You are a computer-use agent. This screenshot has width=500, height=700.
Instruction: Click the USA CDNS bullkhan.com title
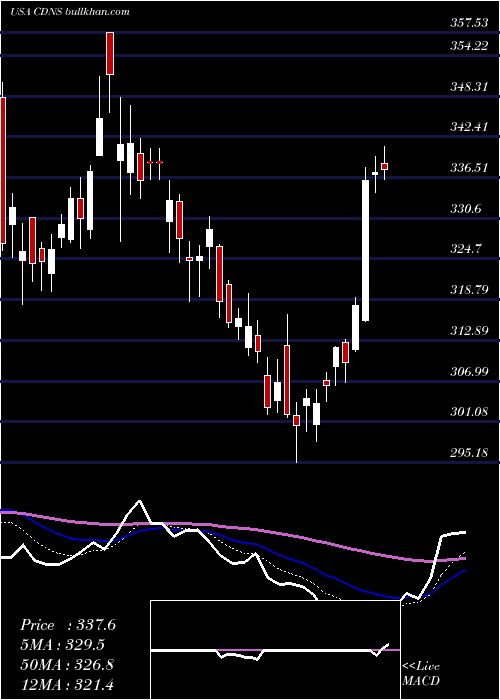70,11
